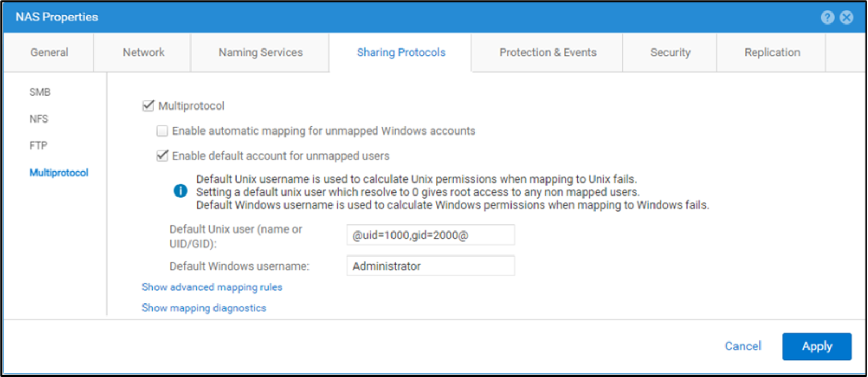The image size is (868, 377).
Task: Open the Network tab
Action: click(144, 52)
